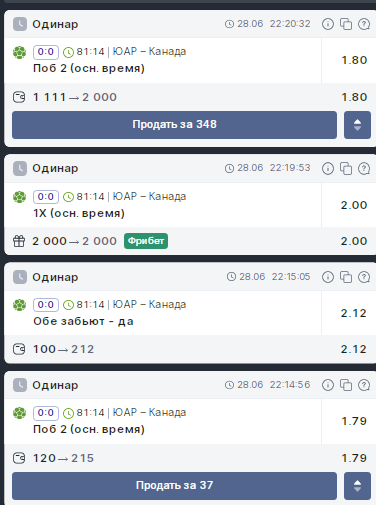Copy the 22:15:05 bet coupon

(346, 277)
